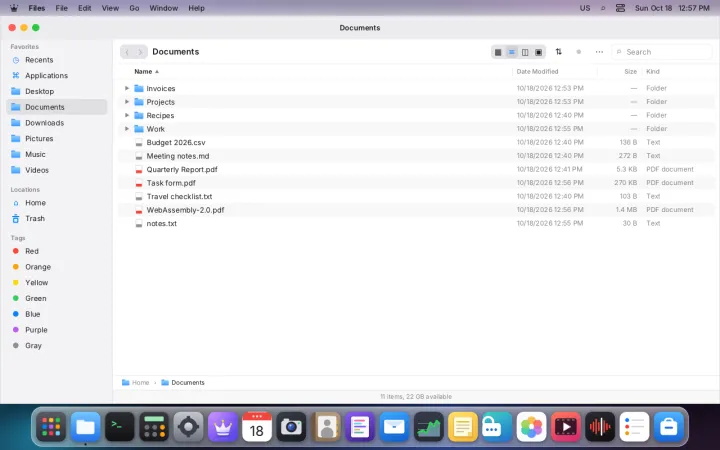Filter by Orange tag

pos(56,267)
